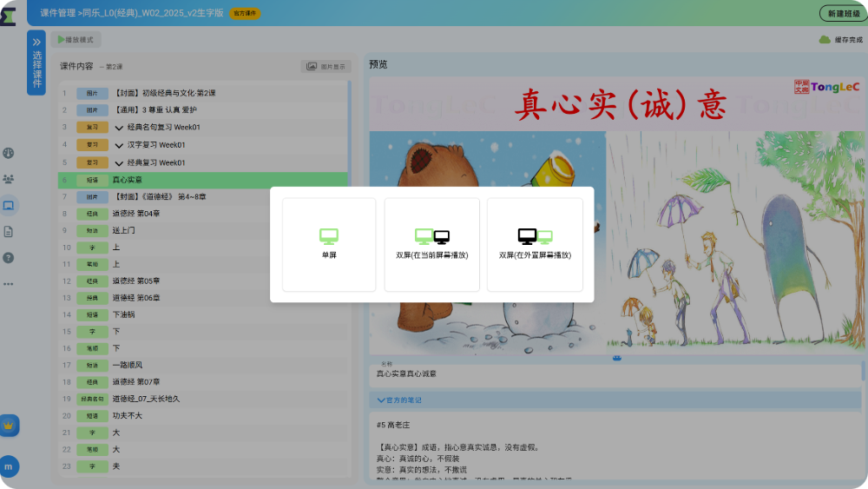
Task: Choose 双屏(在当前屏幕播放) dual-screen option
Action: (x=431, y=244)
